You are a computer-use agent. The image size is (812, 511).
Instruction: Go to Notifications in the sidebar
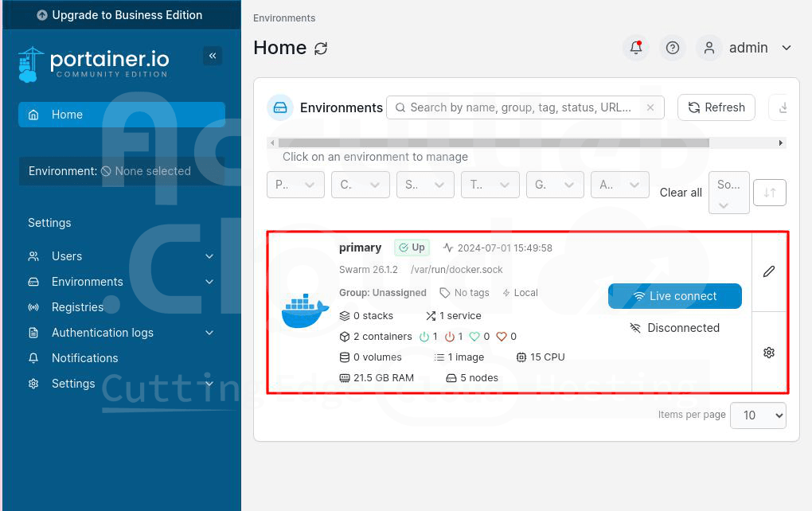pos(84,358)
